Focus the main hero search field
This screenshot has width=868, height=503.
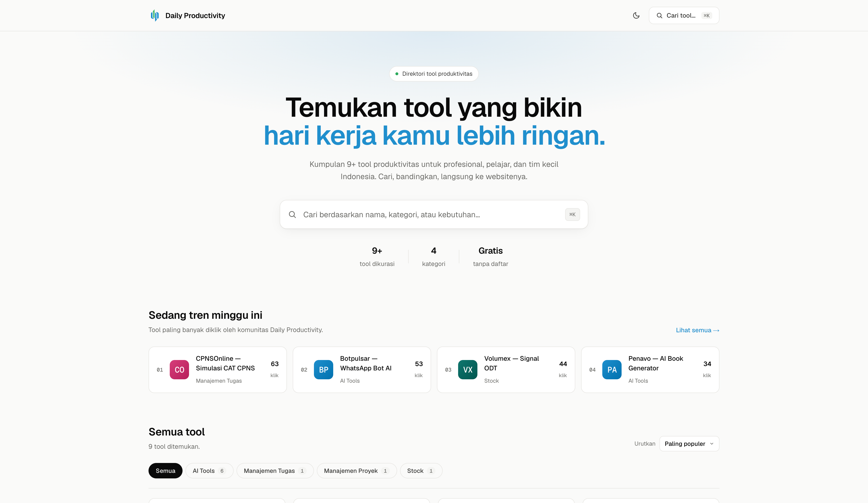pyautogui.click(x=434, y=214)
